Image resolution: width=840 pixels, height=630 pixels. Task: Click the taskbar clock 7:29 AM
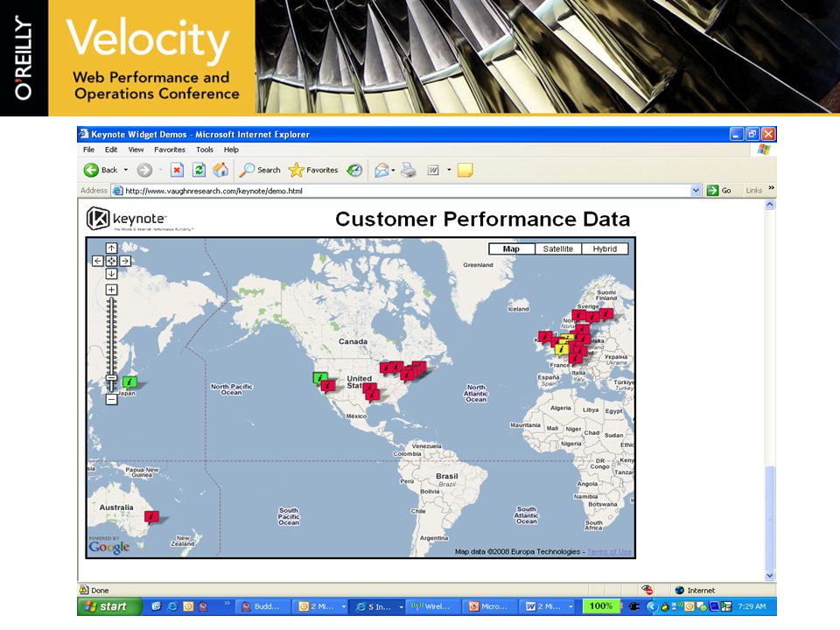pos(752,606)
